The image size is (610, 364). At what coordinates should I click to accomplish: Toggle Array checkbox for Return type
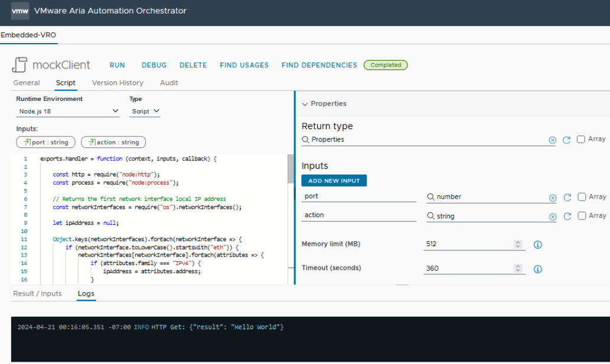pyautogui.click(x=580, y=139)
